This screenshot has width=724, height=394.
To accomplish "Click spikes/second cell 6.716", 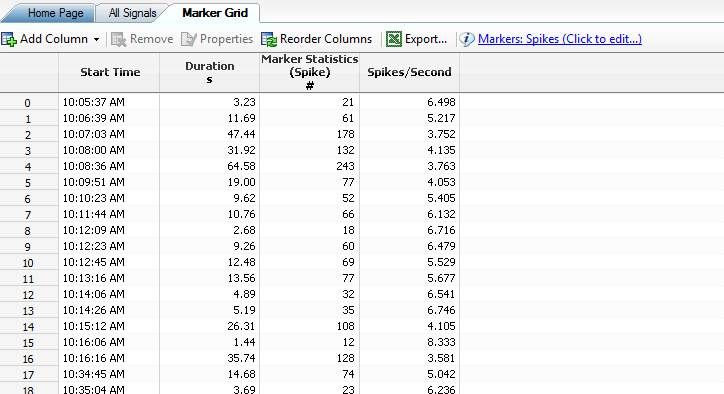I will click(441, 230).
